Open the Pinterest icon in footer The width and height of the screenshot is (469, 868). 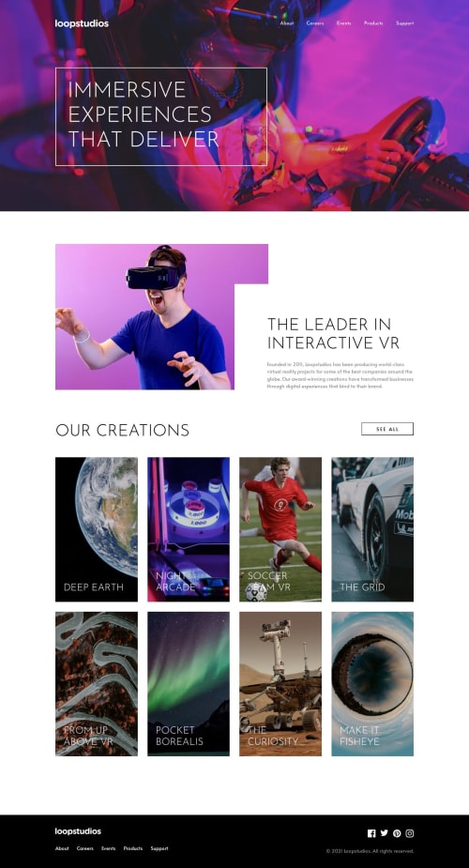(397, 833)
